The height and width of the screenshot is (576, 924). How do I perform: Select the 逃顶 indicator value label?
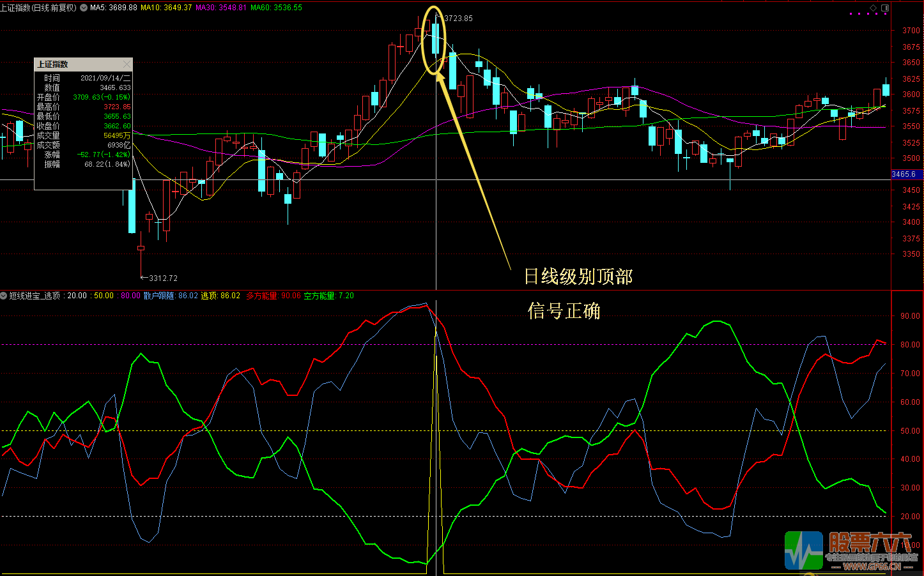click(x=220, y=296)
